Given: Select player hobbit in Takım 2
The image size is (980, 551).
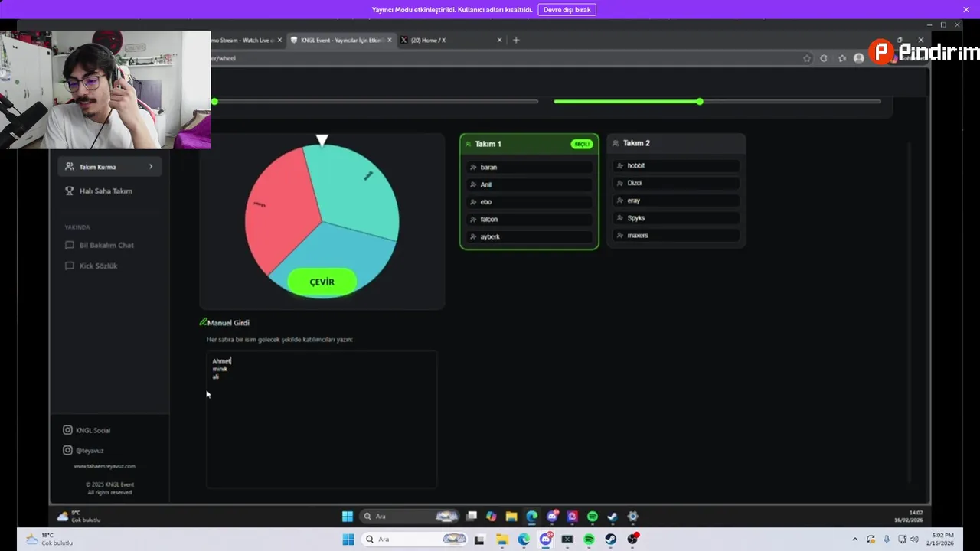Looking at the screenshot, I should [x=676, y=165].
